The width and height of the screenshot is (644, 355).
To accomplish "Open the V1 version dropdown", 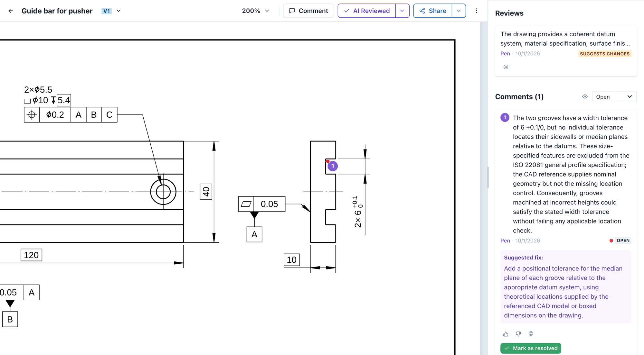I will click(111, 11).
